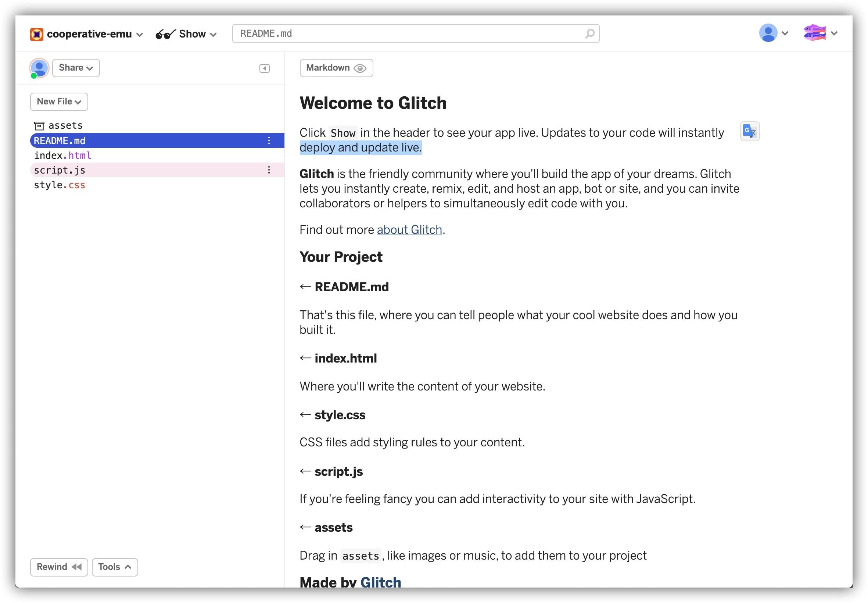This screenshot has width=868, height=603.
Task: Click the Welcome to Glitch heading
Action: [x=373, y=103]
